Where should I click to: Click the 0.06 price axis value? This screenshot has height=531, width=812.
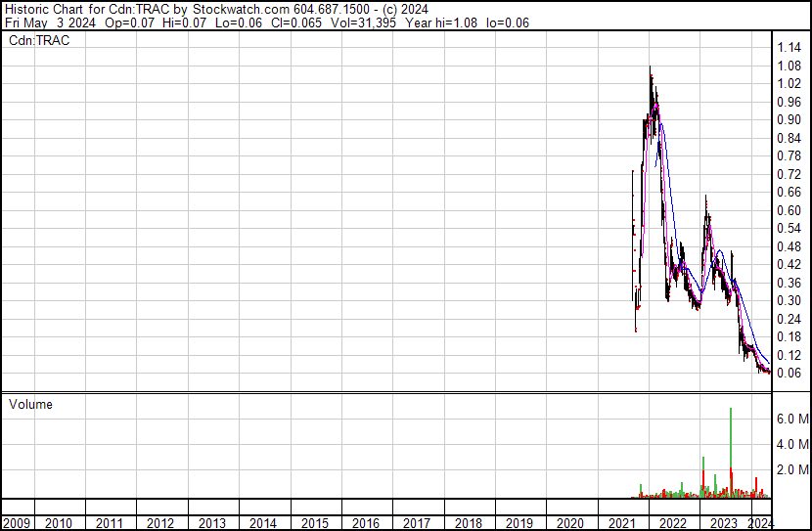pos(789,374)
